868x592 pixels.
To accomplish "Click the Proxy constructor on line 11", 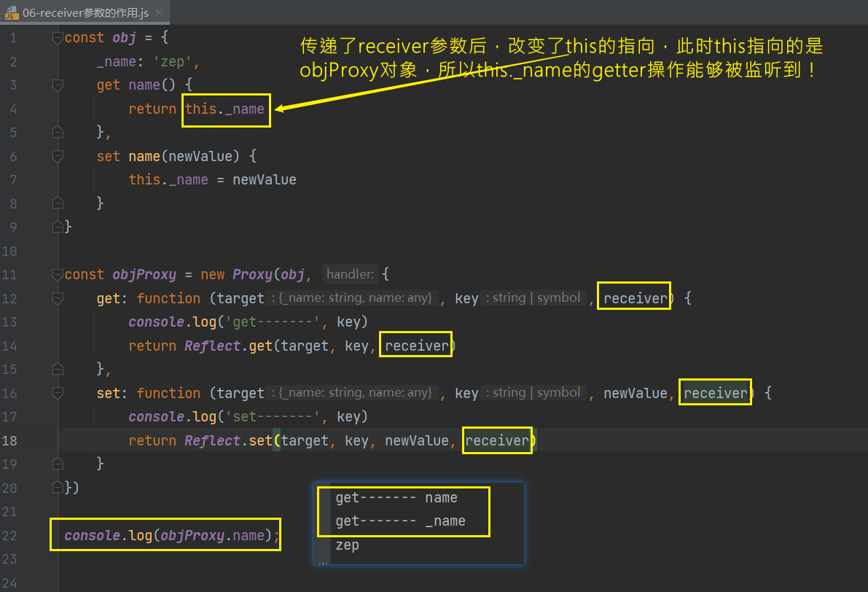I will pyautogui.click(x=252, y=275).
